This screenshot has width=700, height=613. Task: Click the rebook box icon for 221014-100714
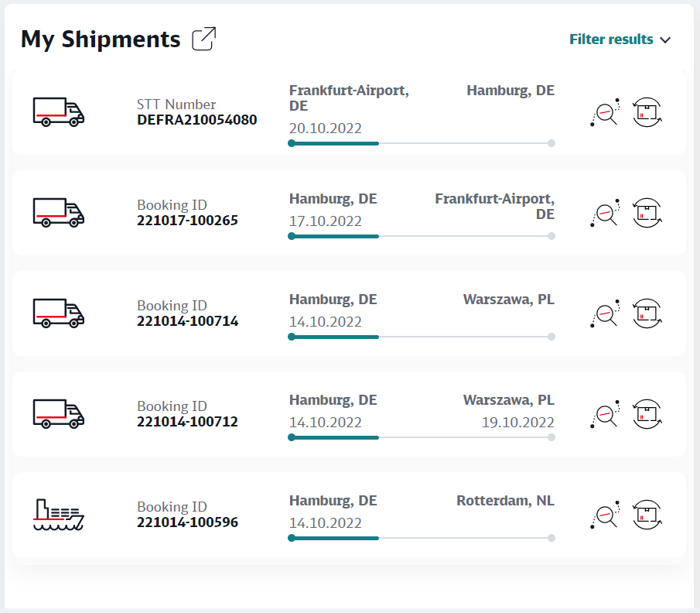(x=647, y=313)
